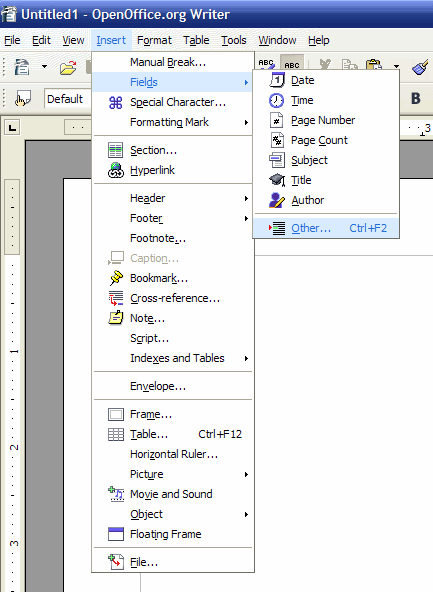Insert the Author field
Viewport: 433px width, 592px height.
326,200
